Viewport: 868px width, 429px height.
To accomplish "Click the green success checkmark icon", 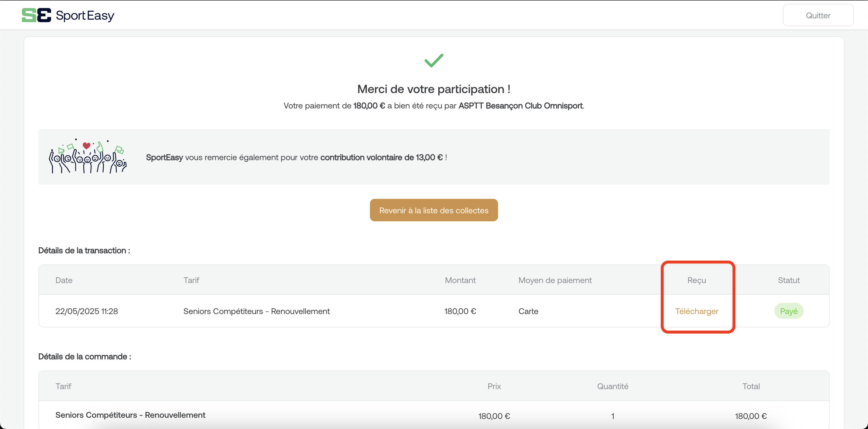I will point(434,60).
